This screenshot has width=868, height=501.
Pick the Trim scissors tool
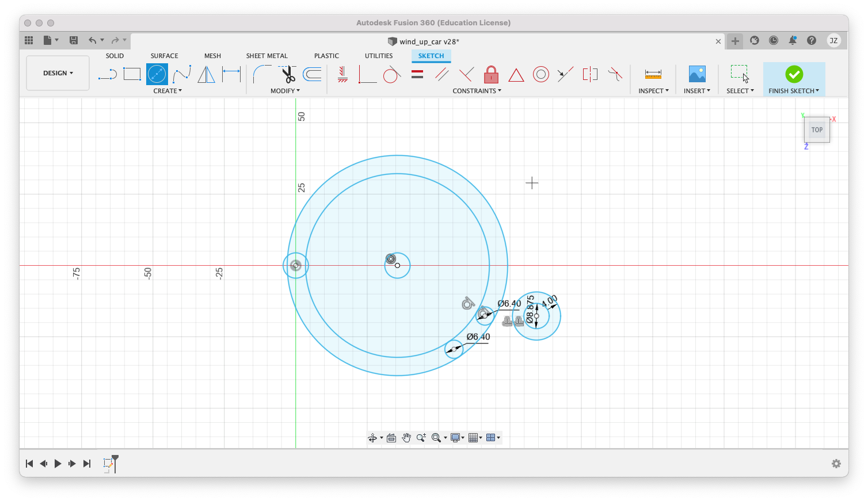tap(287, 74)
